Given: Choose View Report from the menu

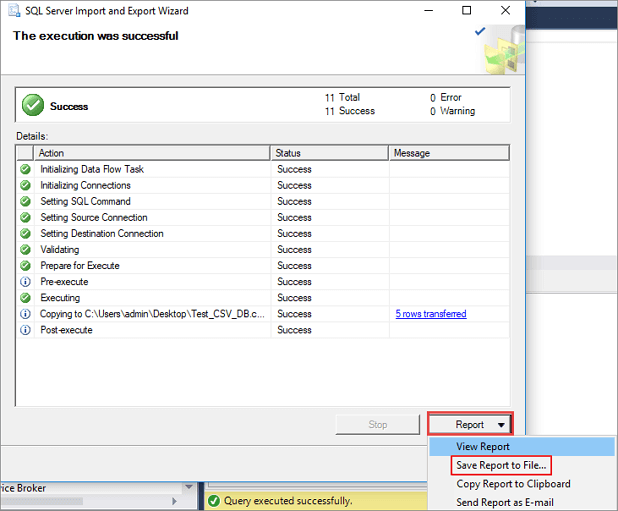Looking at the screenshot, I should tap(483, 447).
